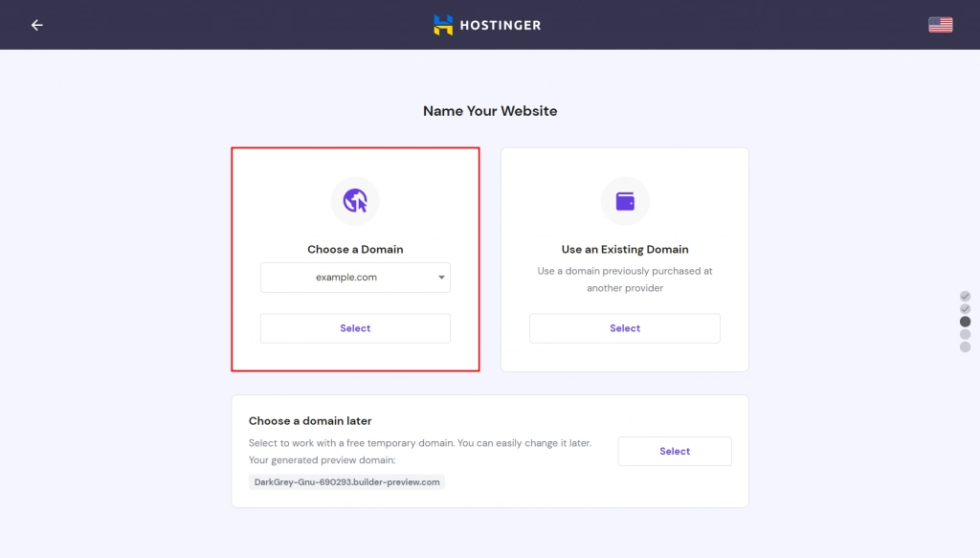The height and width of the screenshot is (558, 980).
Task: Click the fourth step indicator dot
Action: coord(965,334)
